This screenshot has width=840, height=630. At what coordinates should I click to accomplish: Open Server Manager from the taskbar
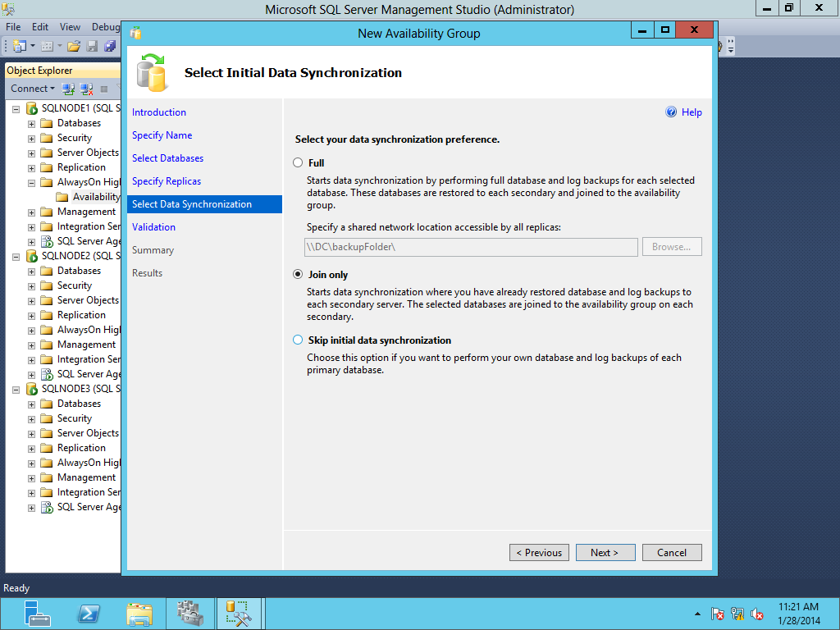(37, 614)
